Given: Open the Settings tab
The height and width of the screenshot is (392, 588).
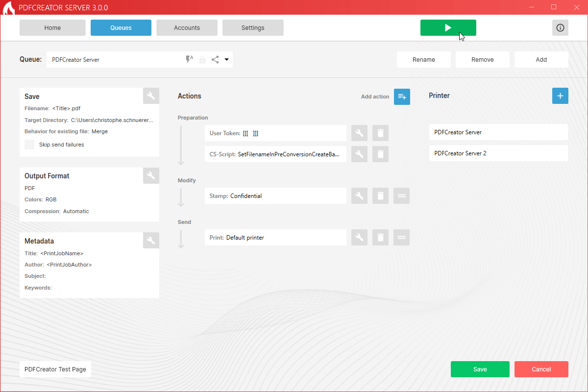Looking at the screenshot, I should (253, 28).
